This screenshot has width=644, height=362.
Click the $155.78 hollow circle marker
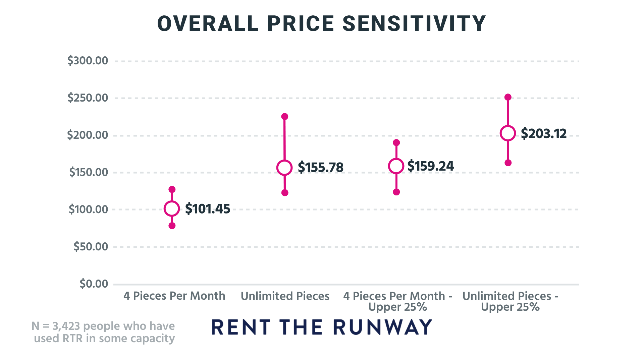click(284, 168)
